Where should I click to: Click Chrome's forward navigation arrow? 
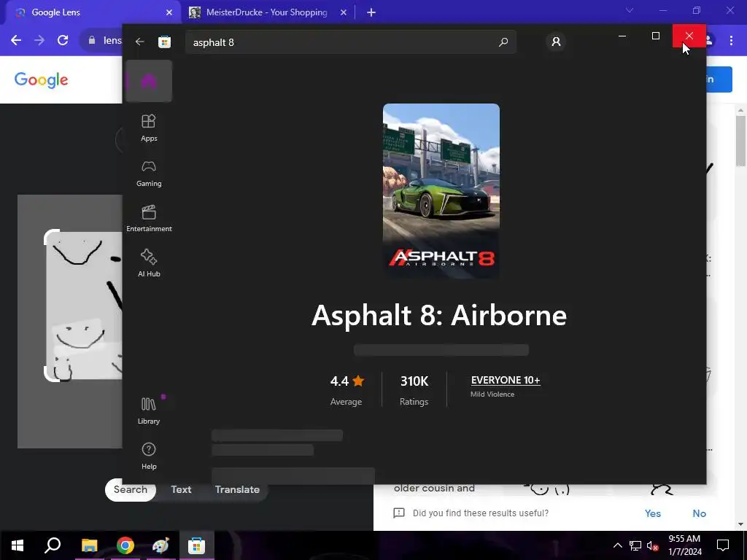pos(39,41)
